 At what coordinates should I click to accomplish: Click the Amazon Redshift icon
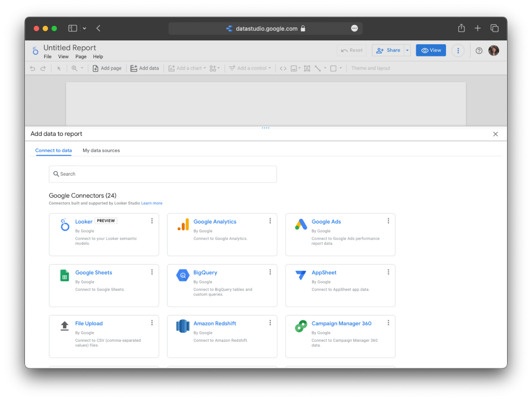point(183,326)
